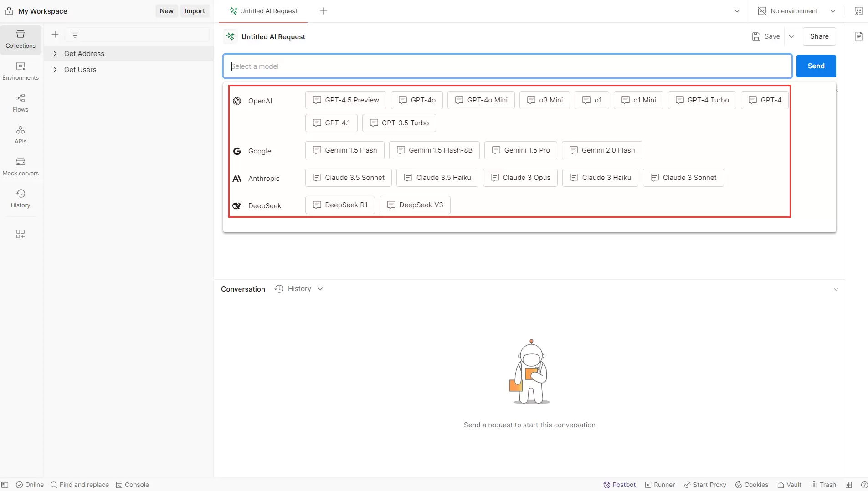Screen dimensions: 868x491
Task: Click Start Proxy in status bar
Action: coord(705,485)
